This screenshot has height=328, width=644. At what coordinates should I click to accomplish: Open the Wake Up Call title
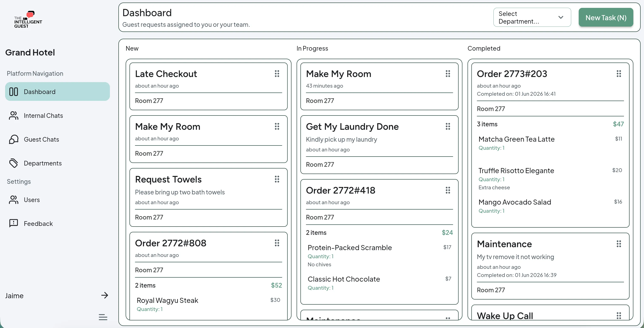point(505,316)
